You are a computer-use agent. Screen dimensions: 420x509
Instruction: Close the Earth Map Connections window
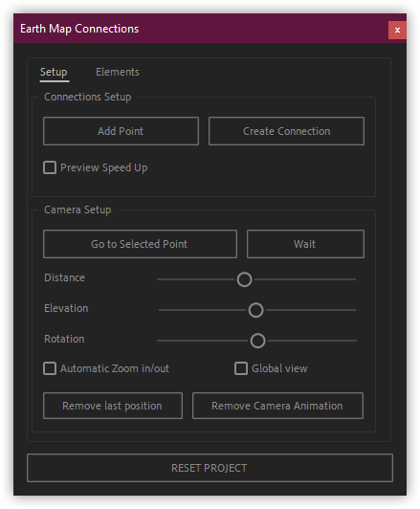[x=397, y=30]
